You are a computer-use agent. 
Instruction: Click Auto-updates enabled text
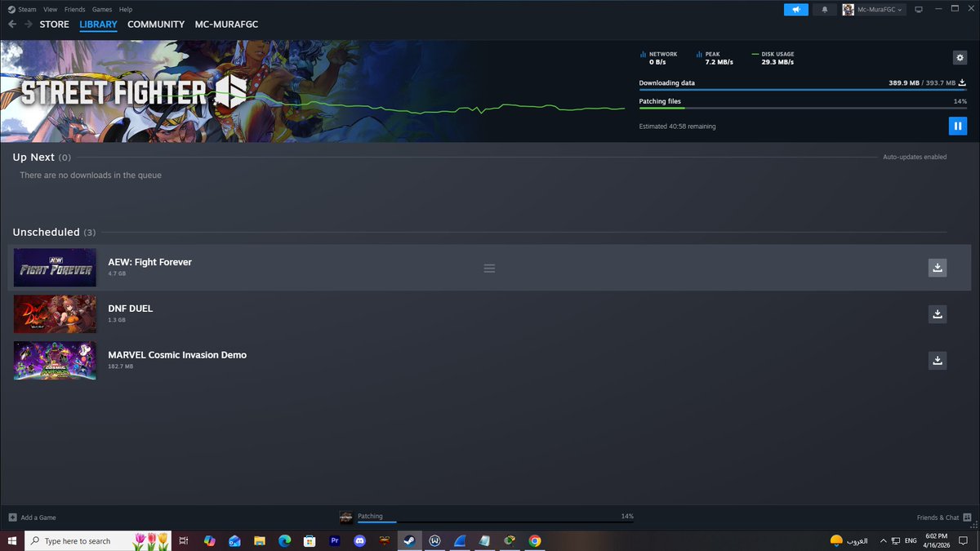tap(915, 157)
